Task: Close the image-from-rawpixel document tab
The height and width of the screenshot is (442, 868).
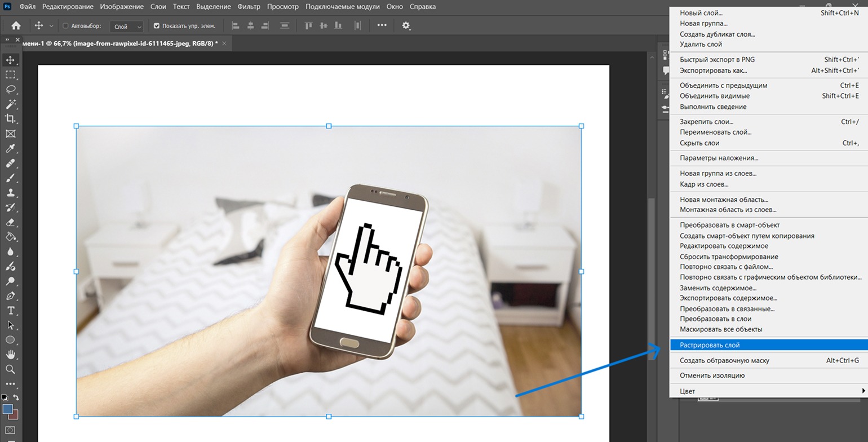Action: (x=224, y=43)
